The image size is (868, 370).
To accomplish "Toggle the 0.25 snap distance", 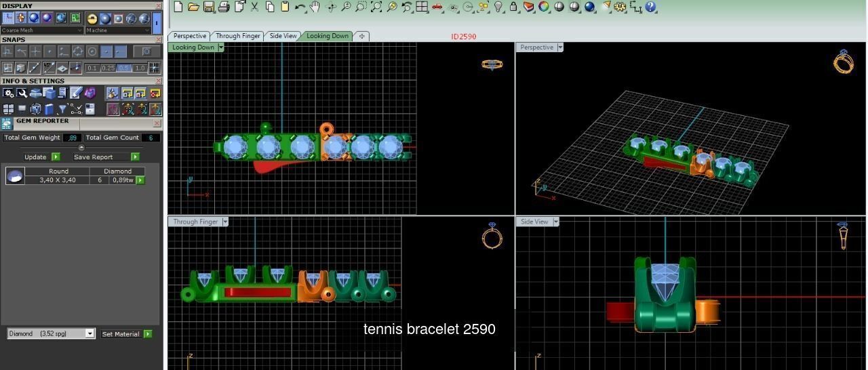I will click(x=108, y=68).
